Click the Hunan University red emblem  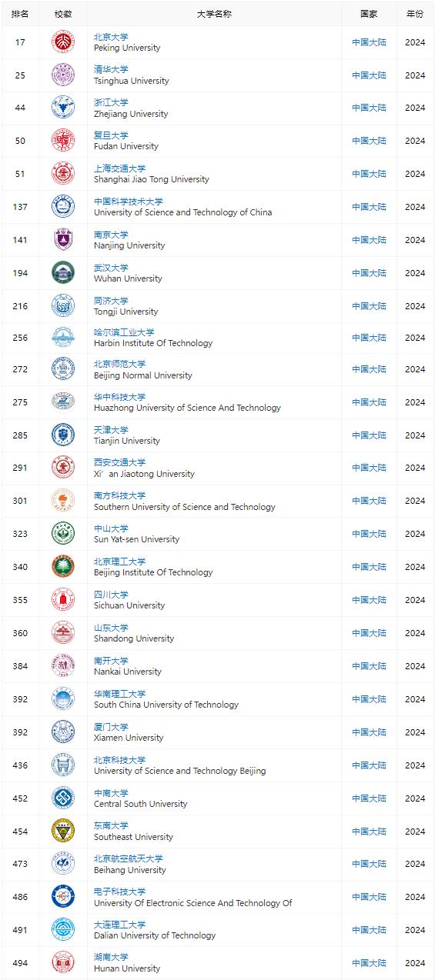63,963
